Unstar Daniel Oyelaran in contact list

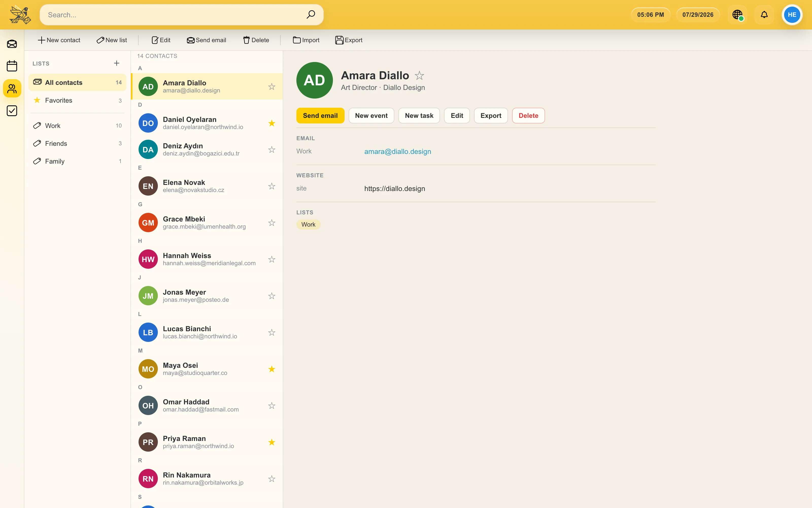272,123
